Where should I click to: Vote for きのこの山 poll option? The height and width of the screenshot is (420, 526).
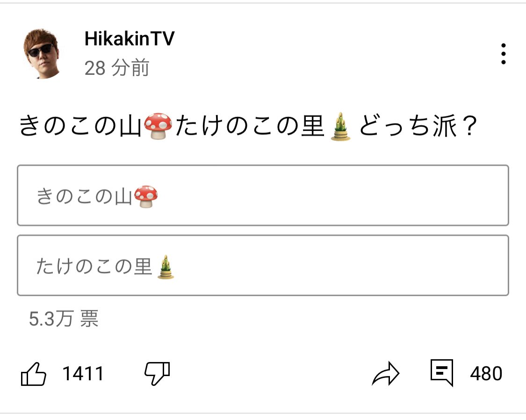263,195
